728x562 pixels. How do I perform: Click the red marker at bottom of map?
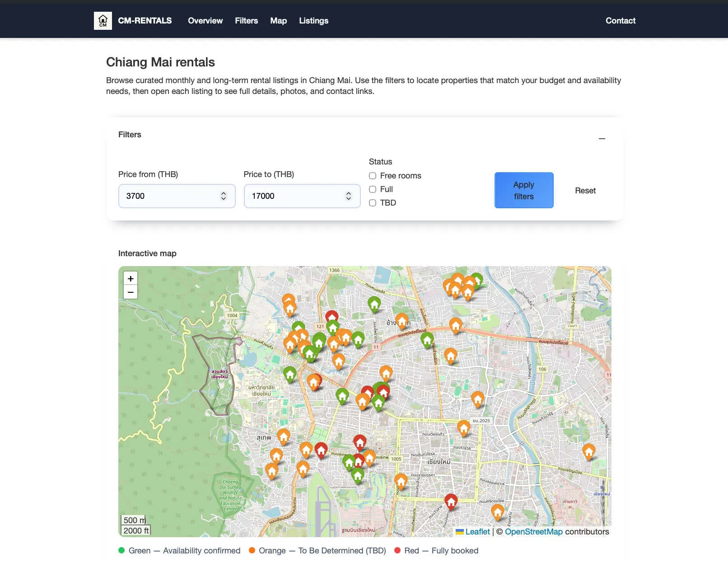click(451, 501)
